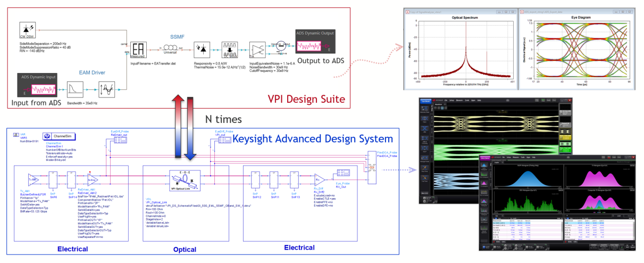This screenshot has height=263, width=644.
Task: Click the Optical Spectrum plot window
Action: (x=458, y=50)
